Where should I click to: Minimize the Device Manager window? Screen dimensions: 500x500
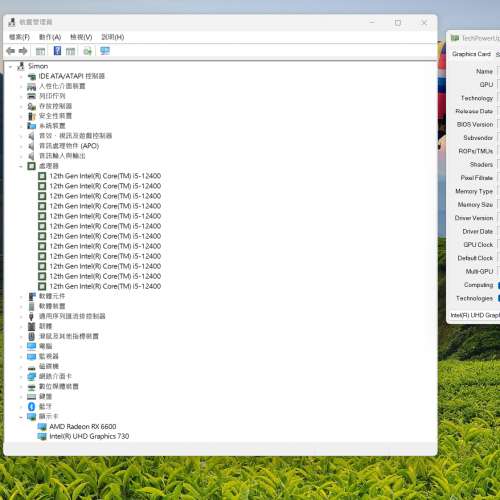tap(372, 23)
